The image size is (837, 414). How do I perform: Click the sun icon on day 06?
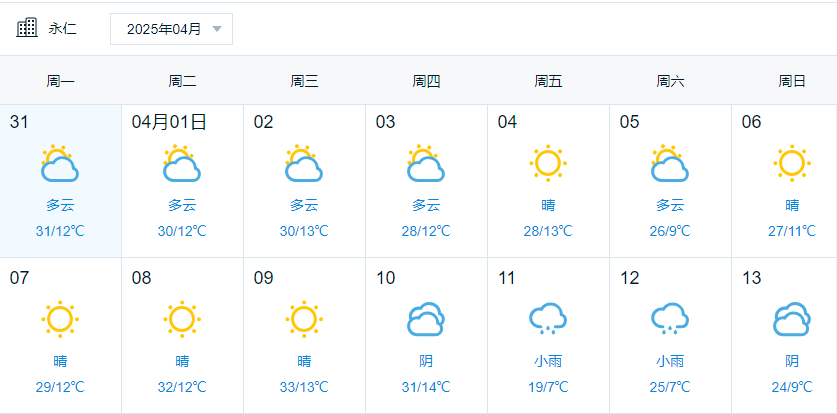pyautogui.click(x=792, y=163)
